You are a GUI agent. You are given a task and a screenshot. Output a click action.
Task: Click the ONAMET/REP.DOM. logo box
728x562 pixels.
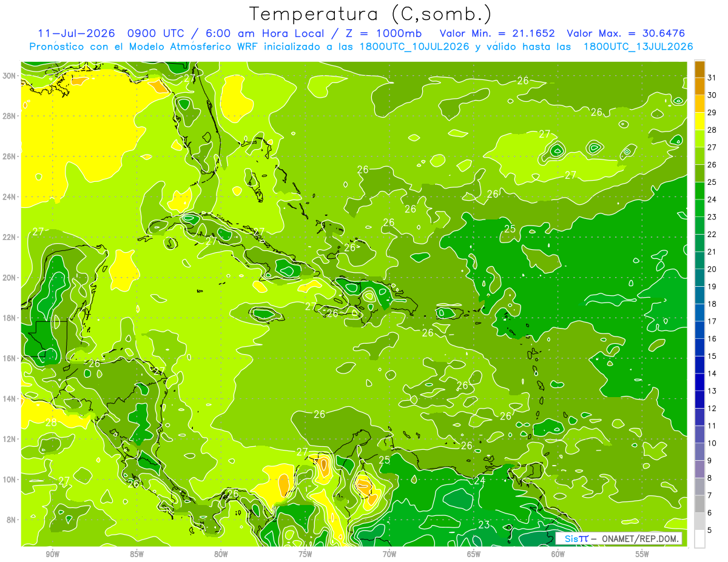(619, 538)
